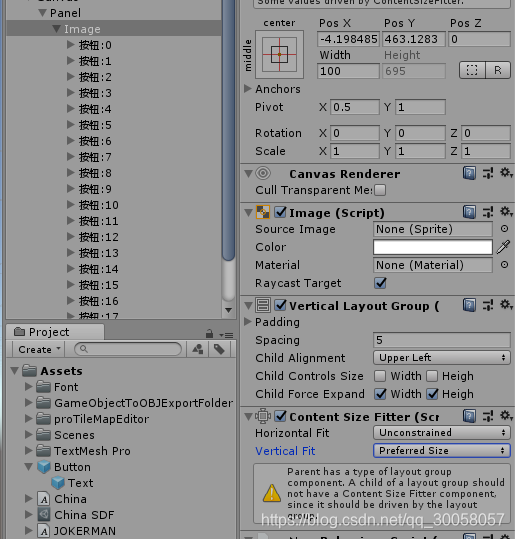This screenshot has width=515, height=539.
Task: Open Child Alignment dropdown
Action: tap(441, 358)
